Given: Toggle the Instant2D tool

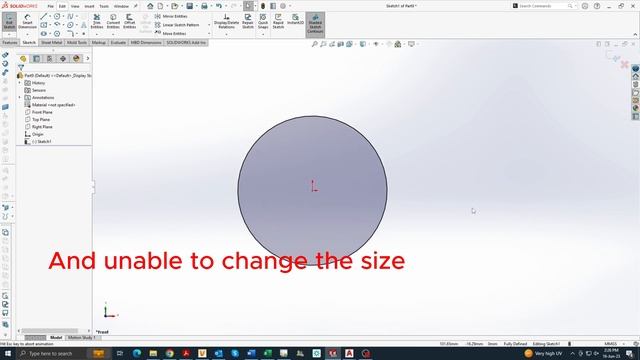Looking at the screenshot, I should [295, 20].
